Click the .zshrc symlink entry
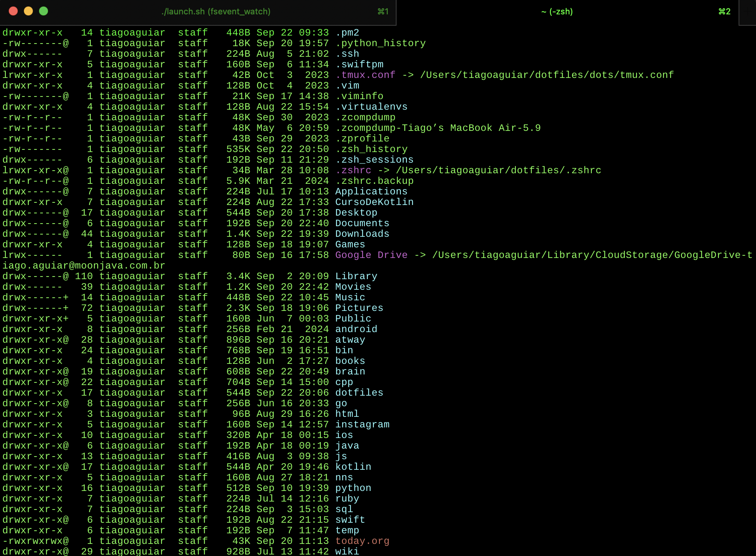 tap(353, 170)
